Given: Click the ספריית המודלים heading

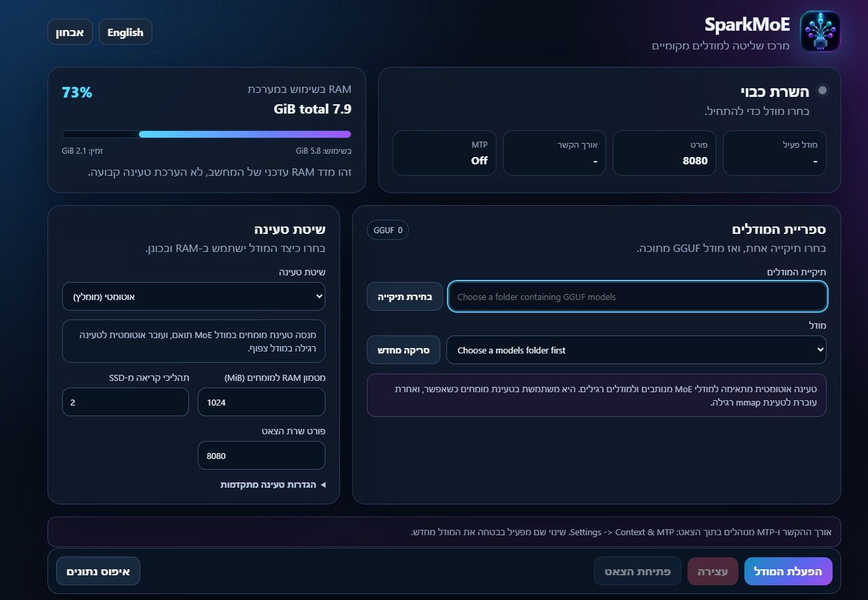Looking at the screenshot, I should tap(779, 229).
